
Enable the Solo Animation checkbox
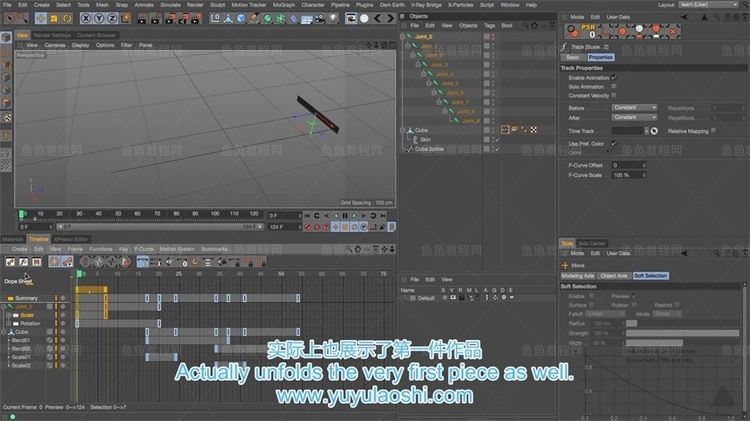613,86
